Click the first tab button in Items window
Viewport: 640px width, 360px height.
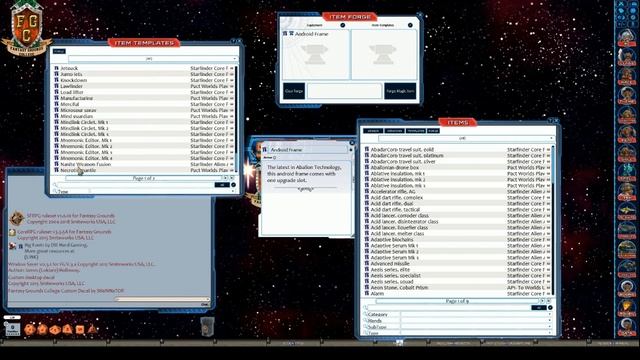point(373,131)
